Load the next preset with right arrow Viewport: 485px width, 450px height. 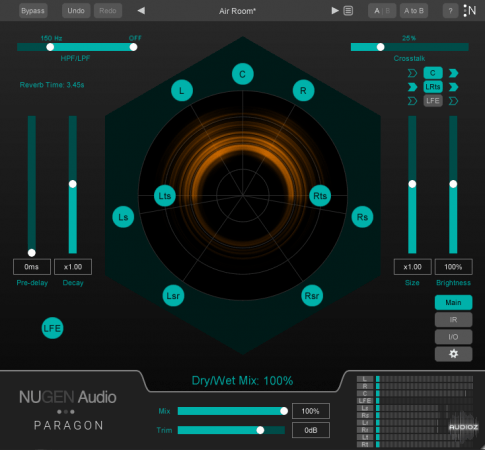335,11
